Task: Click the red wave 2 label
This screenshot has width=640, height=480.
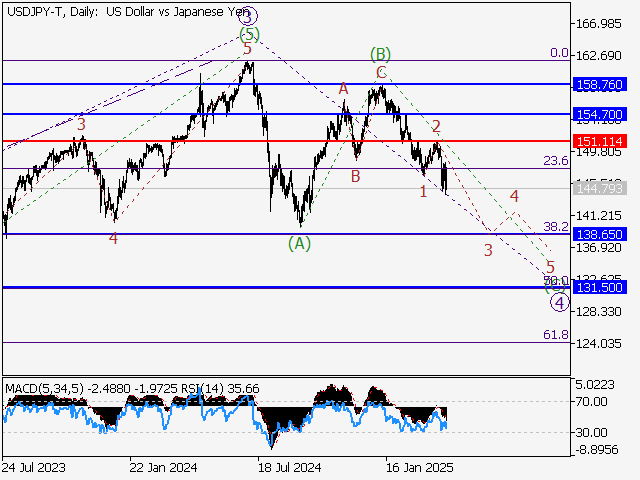Action: pos(436,126)
